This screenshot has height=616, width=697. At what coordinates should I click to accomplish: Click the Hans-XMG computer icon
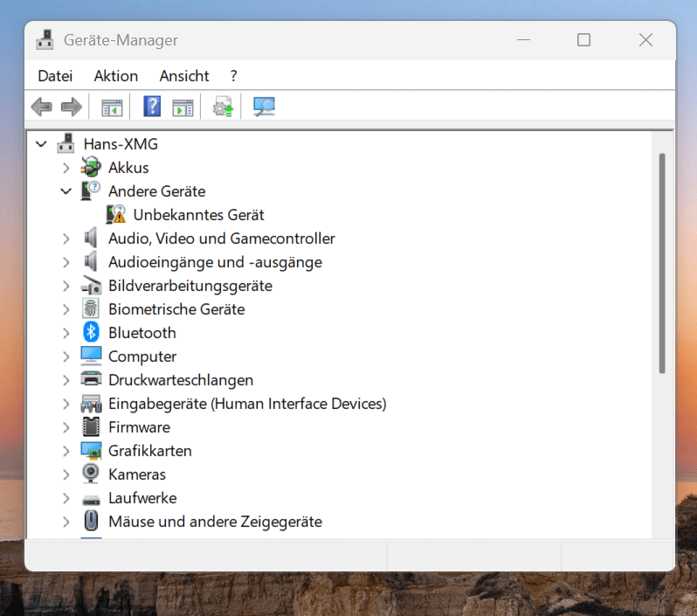coord(66,143)
